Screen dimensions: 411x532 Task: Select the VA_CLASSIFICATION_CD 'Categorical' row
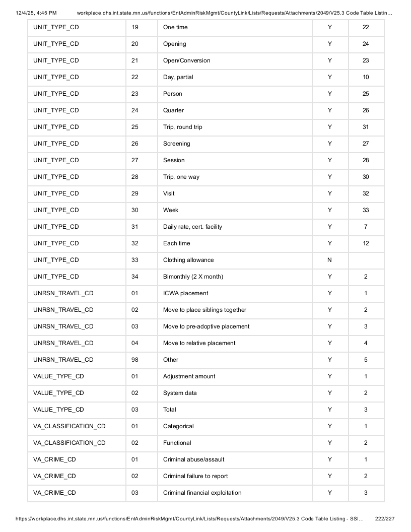(x=206, y=426)
